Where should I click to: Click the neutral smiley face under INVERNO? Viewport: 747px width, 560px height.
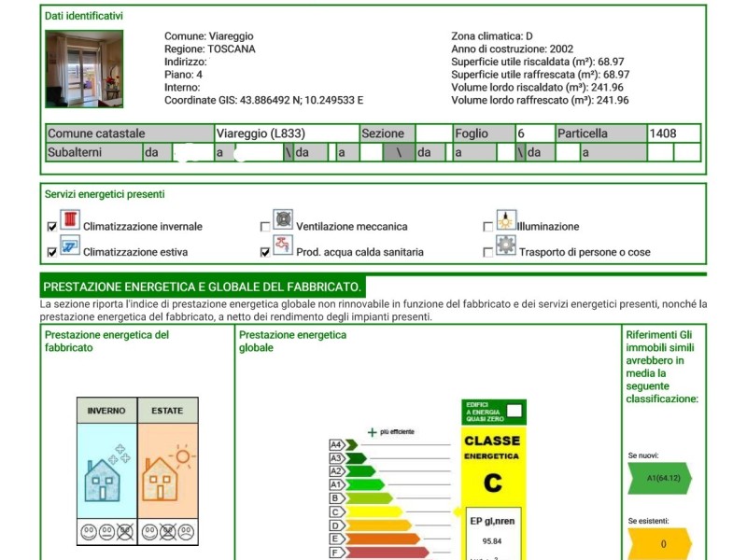point(106,531)
